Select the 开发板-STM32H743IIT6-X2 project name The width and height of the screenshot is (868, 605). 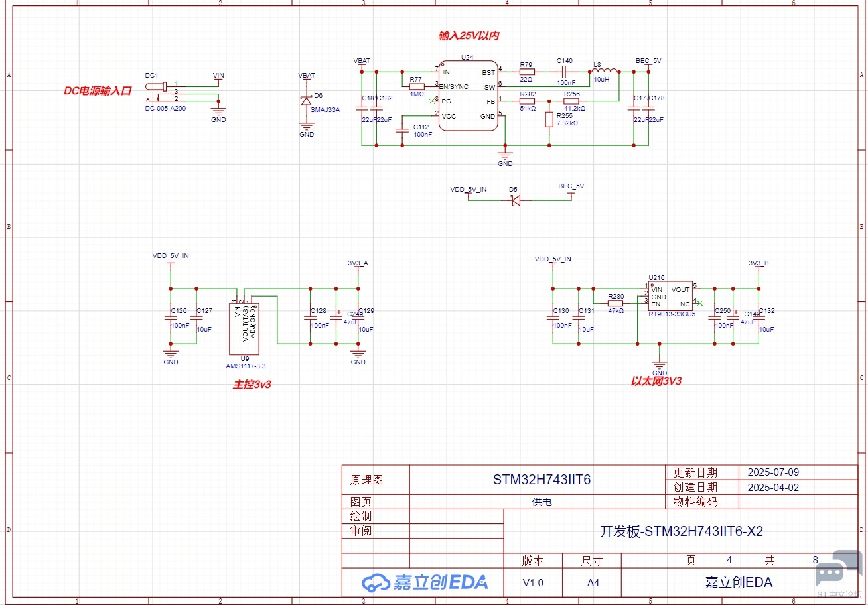click(681, 531)
